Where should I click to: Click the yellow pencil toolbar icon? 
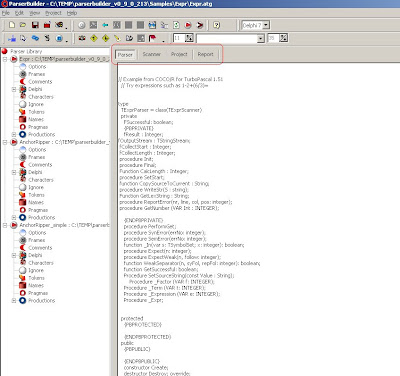(117, 38)
